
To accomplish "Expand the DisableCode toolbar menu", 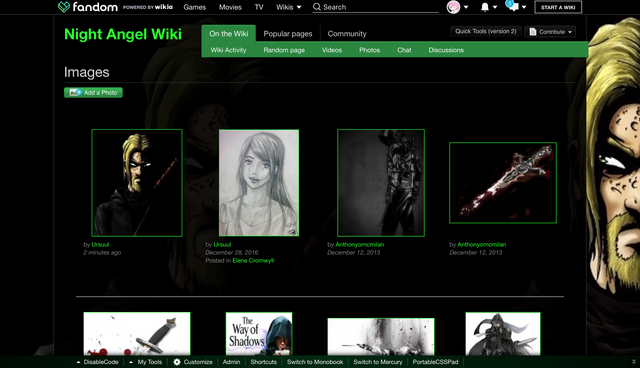I will tap(98, 362).
